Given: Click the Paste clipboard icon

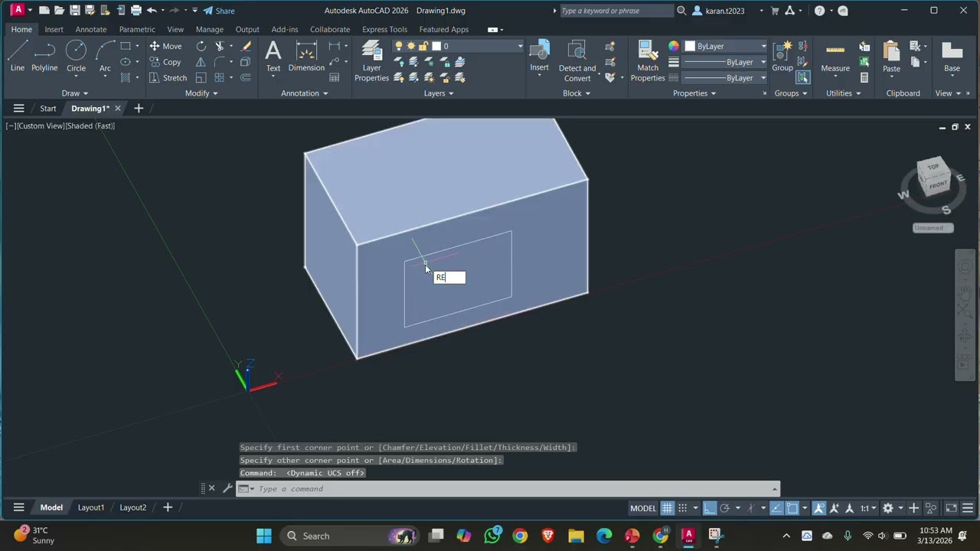Looking at the screenshot, I should [891, 57].
